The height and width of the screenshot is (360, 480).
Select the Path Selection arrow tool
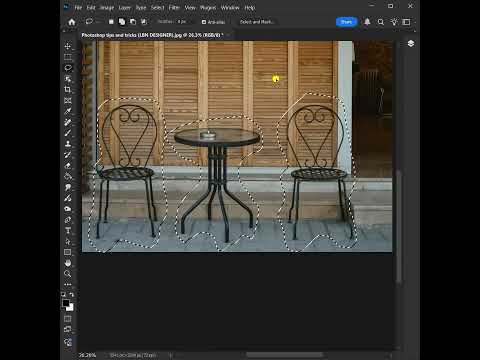68,241
